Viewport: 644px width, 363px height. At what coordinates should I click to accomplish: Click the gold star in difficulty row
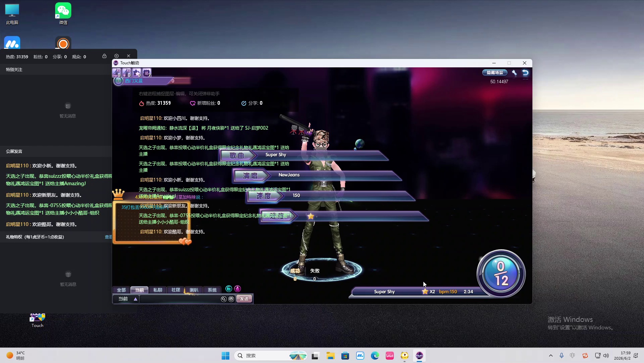pos(311,216)
